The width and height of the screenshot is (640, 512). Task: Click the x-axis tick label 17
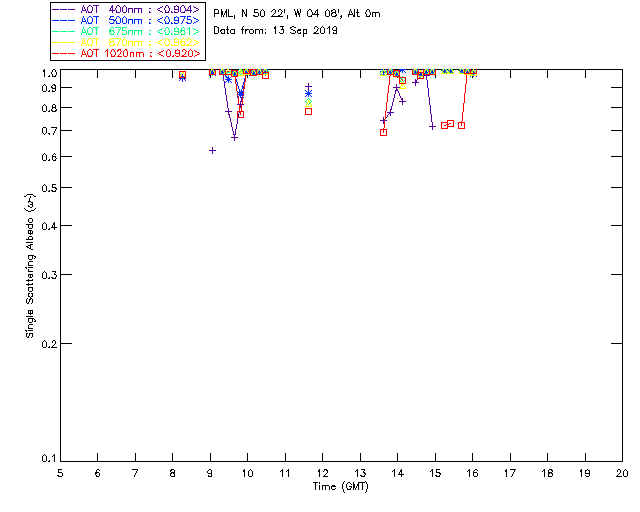(x=510, y=473)
